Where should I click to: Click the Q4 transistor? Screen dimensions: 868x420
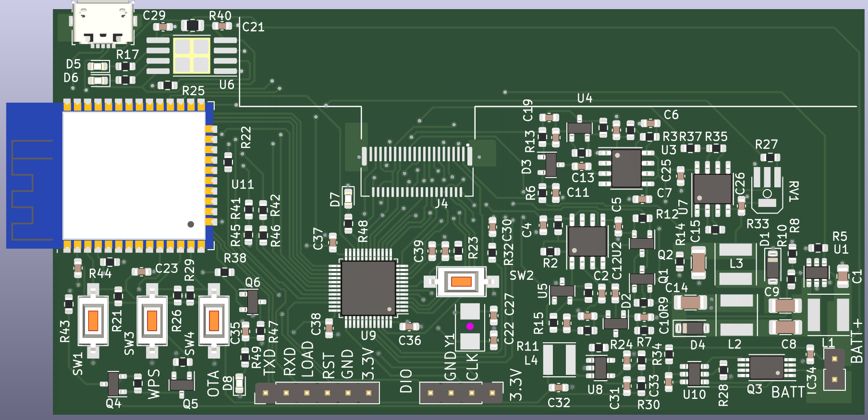pos(114,384)
